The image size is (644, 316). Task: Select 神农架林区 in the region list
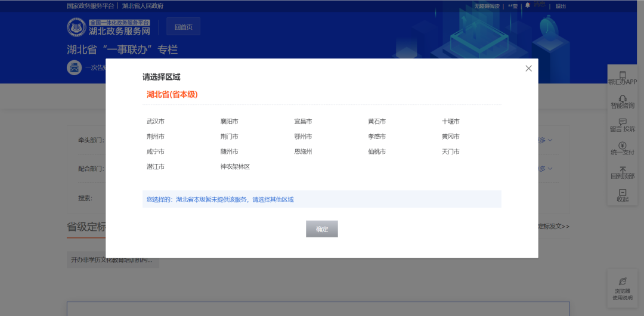pos(235,167)
